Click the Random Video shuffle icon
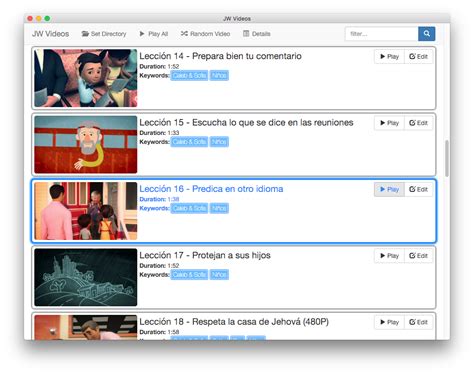 click(184, 34)
